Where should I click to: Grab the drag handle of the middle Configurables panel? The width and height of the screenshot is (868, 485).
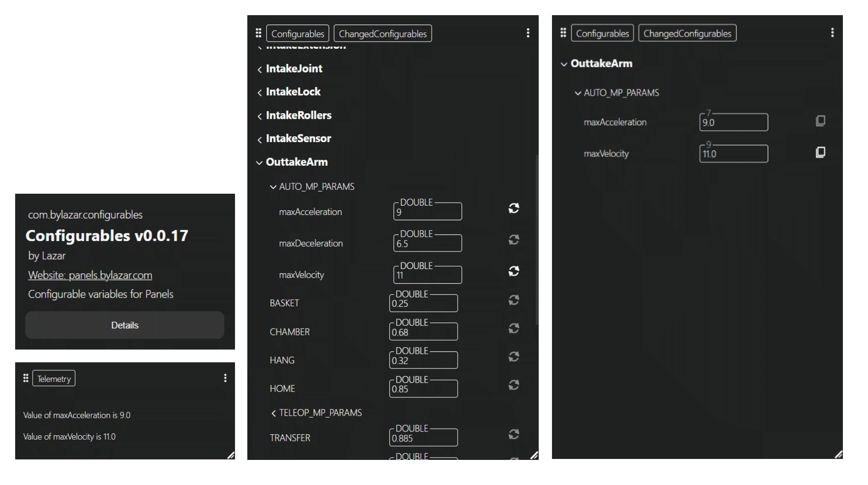258,33
